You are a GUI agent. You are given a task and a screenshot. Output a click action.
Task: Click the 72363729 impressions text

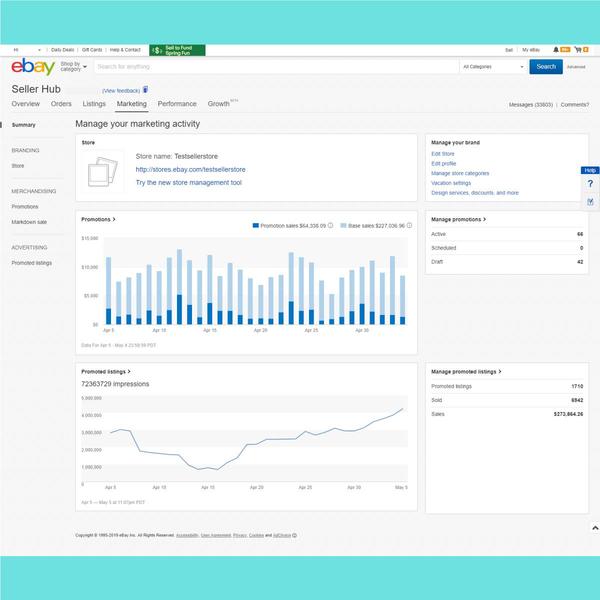click(115, 384)
